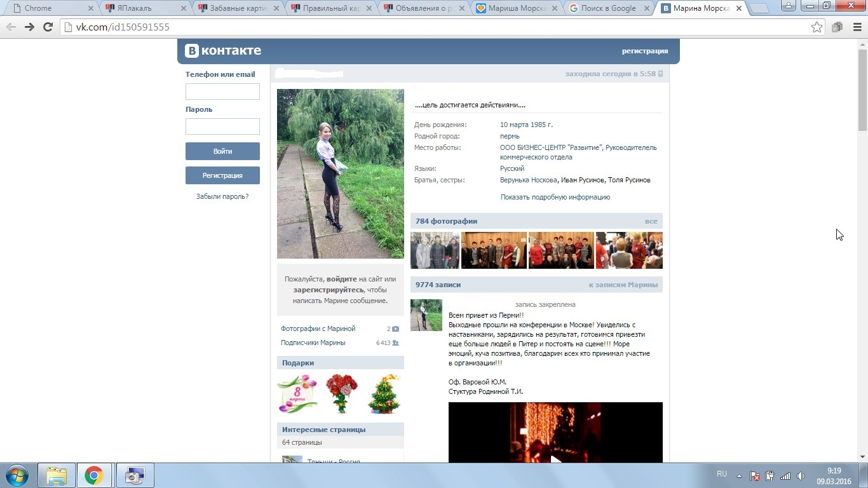Open the third pinned taskbar application
The width and height of the screenshot is (868, 488).
(135, 475)
